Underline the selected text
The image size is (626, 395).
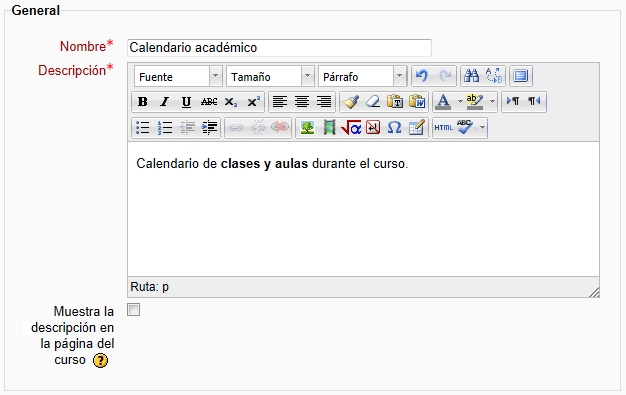186,102
